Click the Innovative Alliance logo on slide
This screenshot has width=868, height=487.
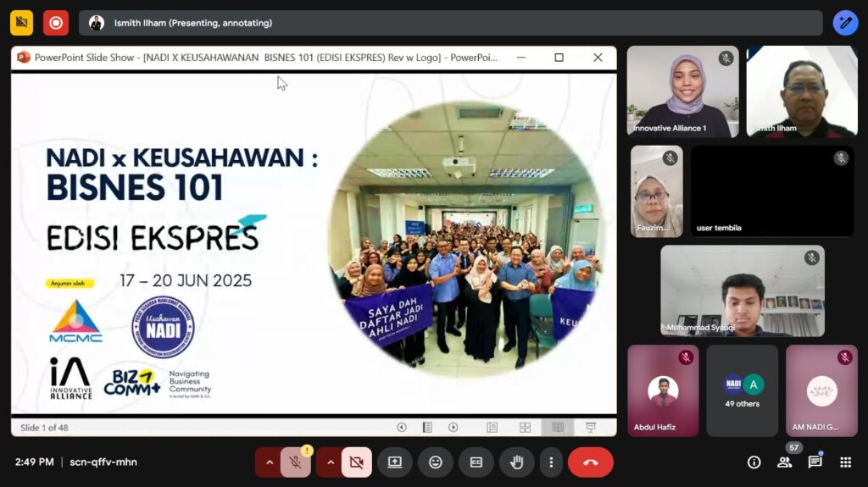click(x=71, y=379)
